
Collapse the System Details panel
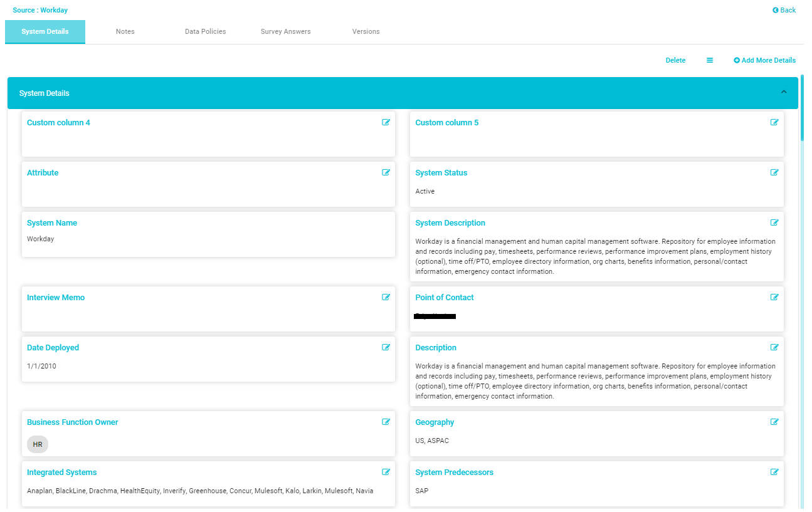tap(784, 92)
